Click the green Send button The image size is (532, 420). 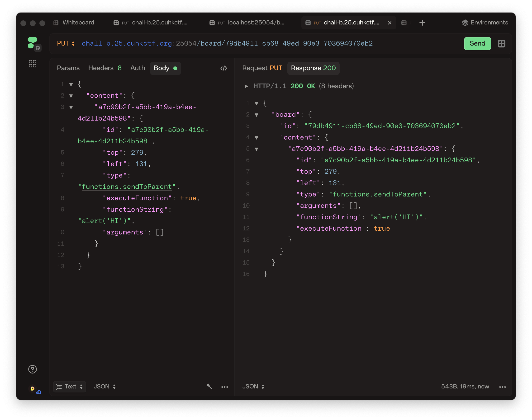pyautogui.click(x=477, y=43)
